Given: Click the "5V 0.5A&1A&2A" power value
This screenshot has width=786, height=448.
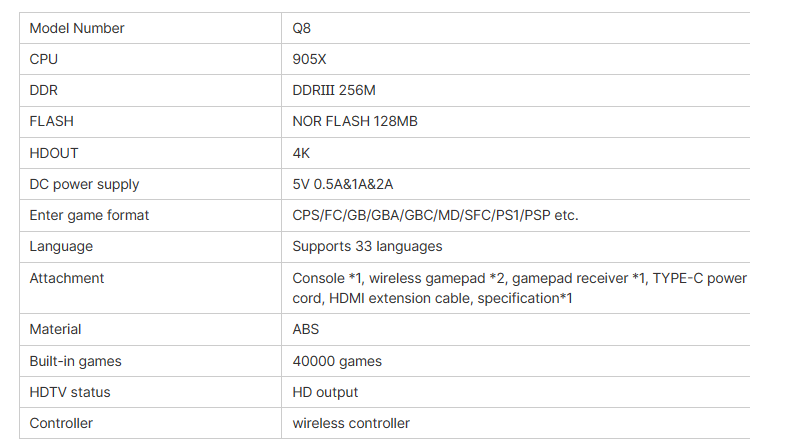Looking at the screenshot, I should pos(342,184).
